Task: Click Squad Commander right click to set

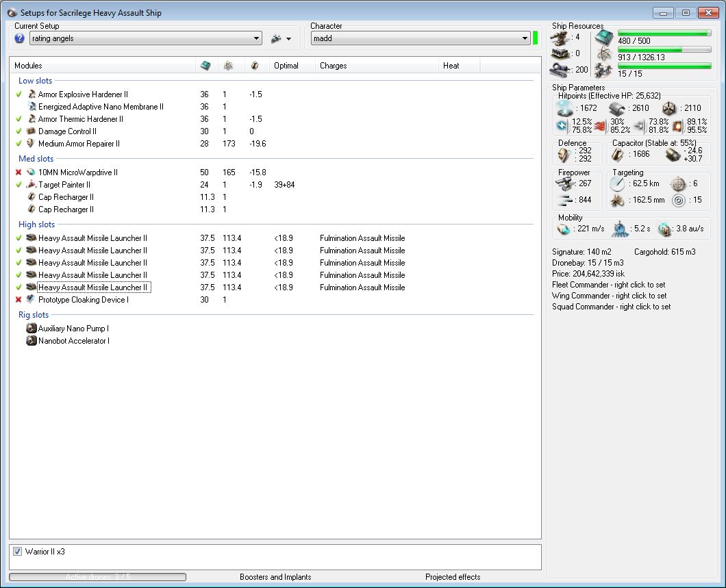Action: pyautogui.click(x=611, y=307)
